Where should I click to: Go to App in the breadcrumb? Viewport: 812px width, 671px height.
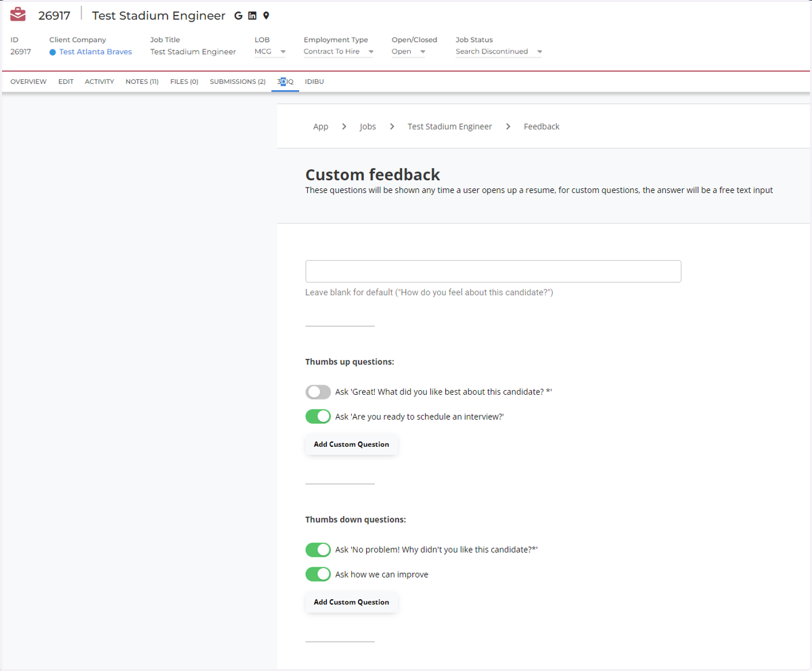tap(321, 127)
